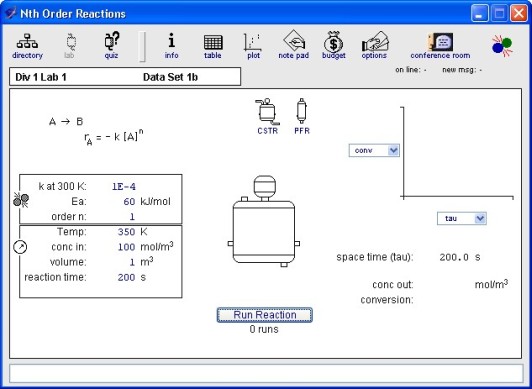Viewport: 532px width, 389px height.
Task: Edit the conc in value 100
Action: click(x=127, y=247)
